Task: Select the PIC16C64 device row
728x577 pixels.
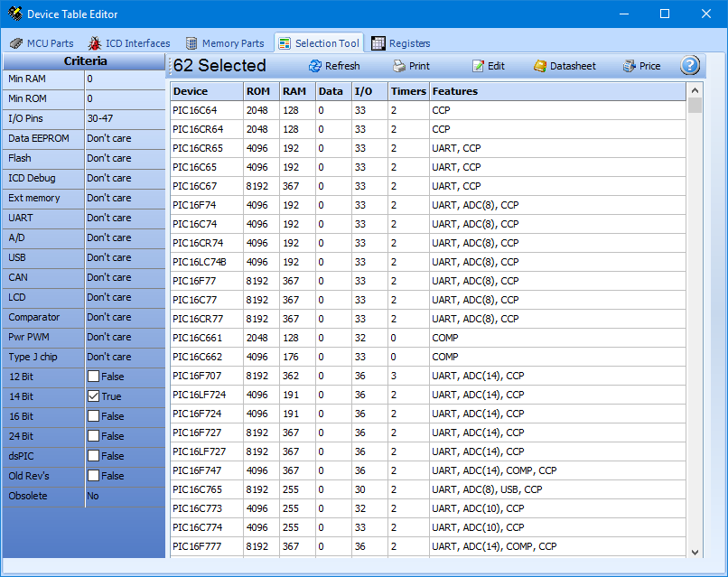Action: pos(428,110)
